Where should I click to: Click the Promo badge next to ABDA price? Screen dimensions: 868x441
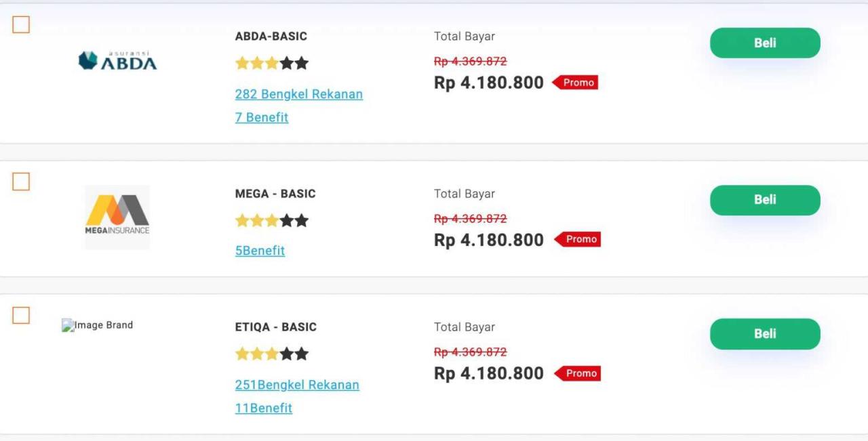577,82
